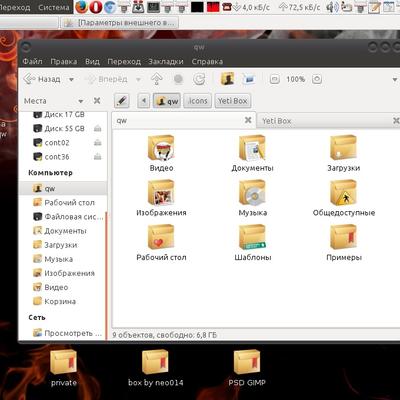400x400 pixels.
Task: Launch Firefox from the top panel
Action: click(81, 7)
